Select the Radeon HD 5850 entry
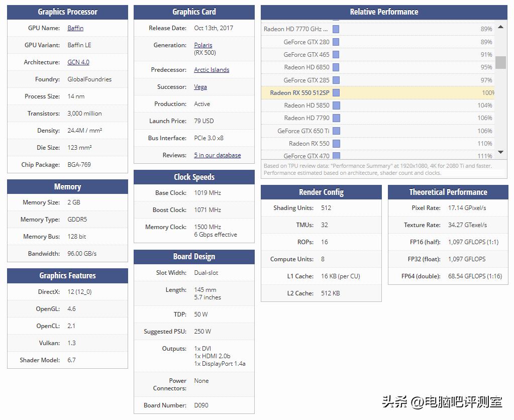514x420 pixels. [x=307, y=106]
